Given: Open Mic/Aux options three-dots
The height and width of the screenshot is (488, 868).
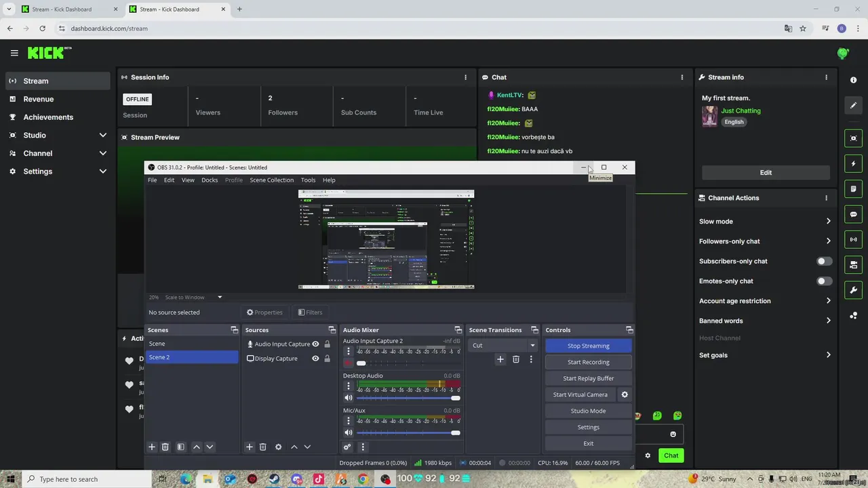Looking at the screenshot, I should pos(349,420).
